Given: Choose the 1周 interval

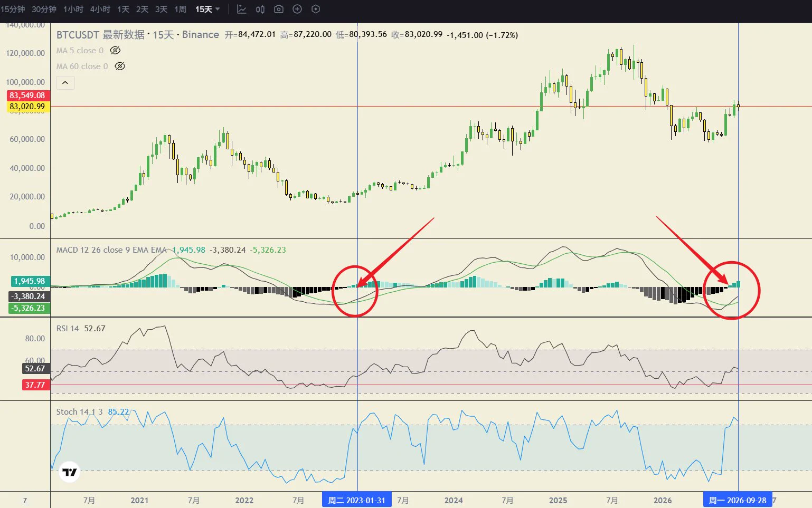Looking at the screenshot, I should (181, 9).
